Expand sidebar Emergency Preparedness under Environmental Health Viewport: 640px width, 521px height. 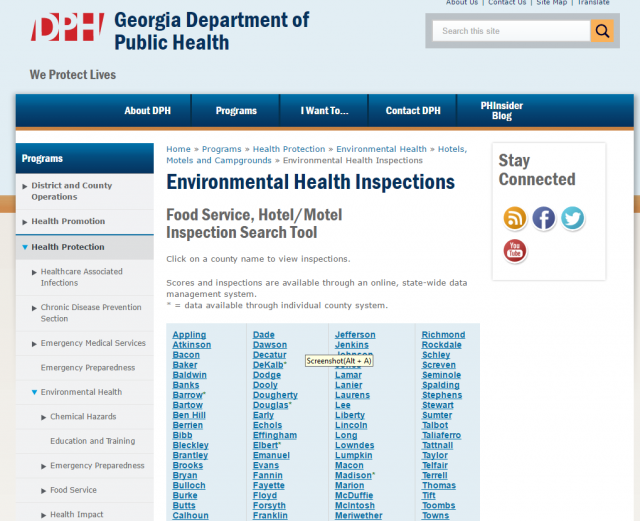[x=43, y=466]
